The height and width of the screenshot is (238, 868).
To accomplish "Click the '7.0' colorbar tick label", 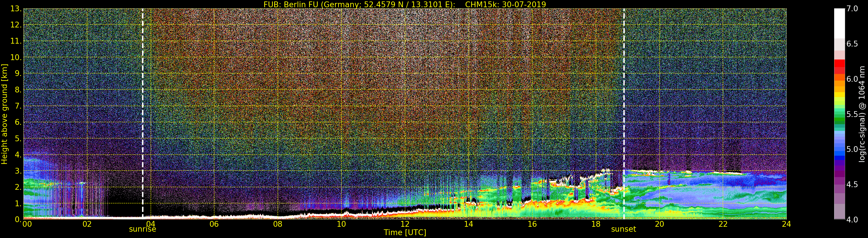I will 852,8.
